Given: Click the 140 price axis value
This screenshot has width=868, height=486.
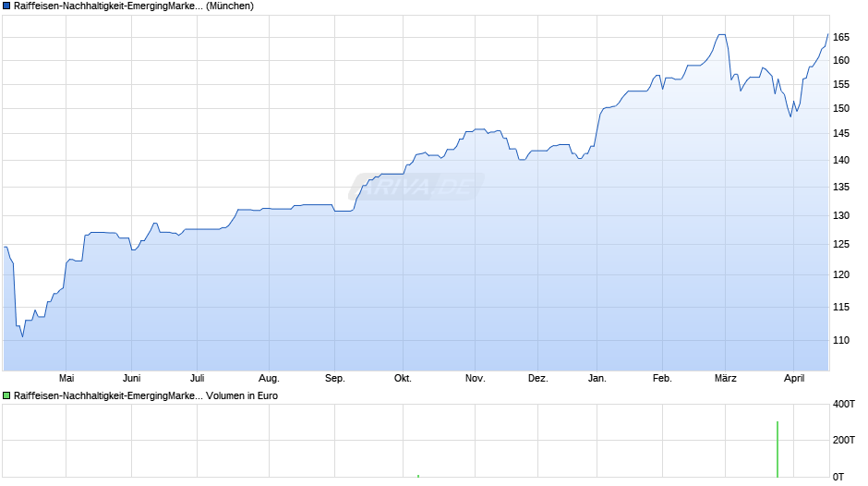Looking at the screenshot, I should pyautogui.click(x=841, y=160).
